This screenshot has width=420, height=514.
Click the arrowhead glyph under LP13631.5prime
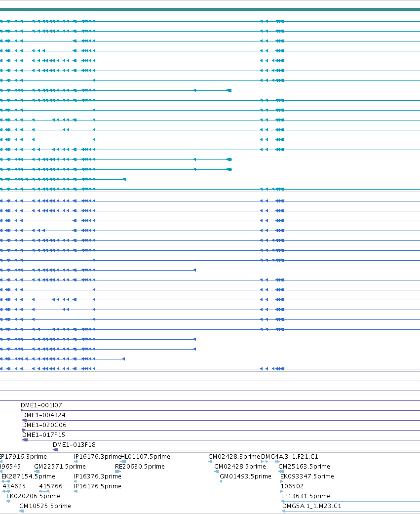pyautogui.click(x=283, y=501)
